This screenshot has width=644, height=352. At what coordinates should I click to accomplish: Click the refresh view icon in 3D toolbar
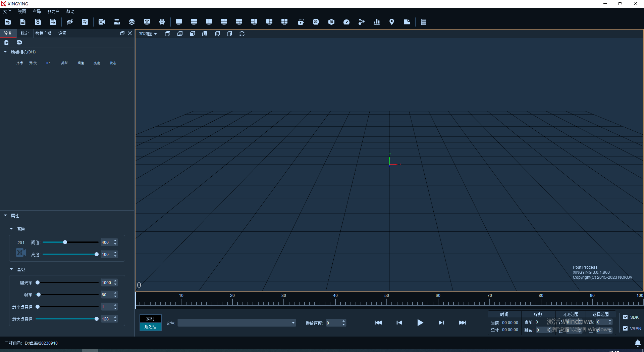tap(242, 34)
